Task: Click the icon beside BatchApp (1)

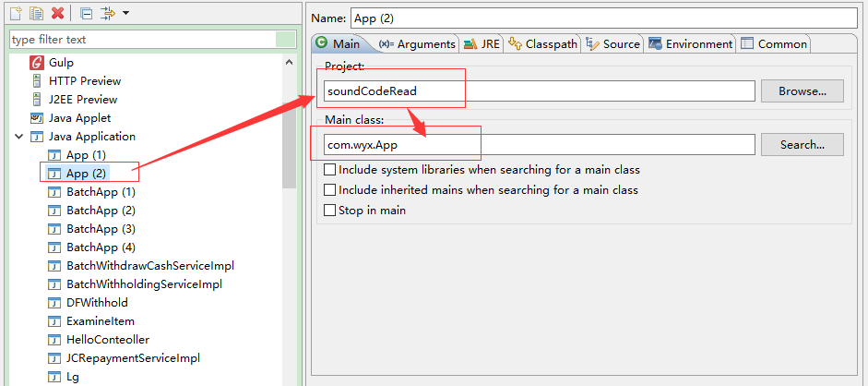Action: (54, 192)
